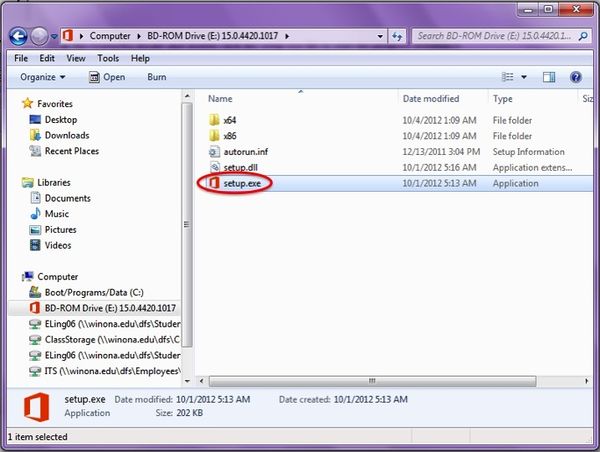Select Downloads under Favorites
600x452 pixels.
tap(67, 135)
